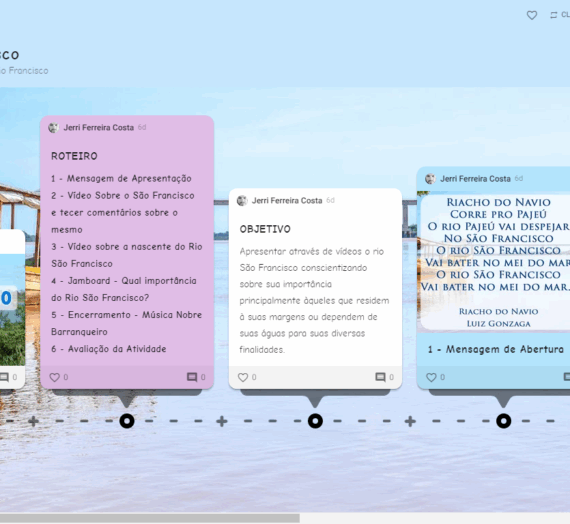Click Jerri Ferreira Costa on OBJETIVO post
This screenshot has height=524, width=570.
coord(287,200)
